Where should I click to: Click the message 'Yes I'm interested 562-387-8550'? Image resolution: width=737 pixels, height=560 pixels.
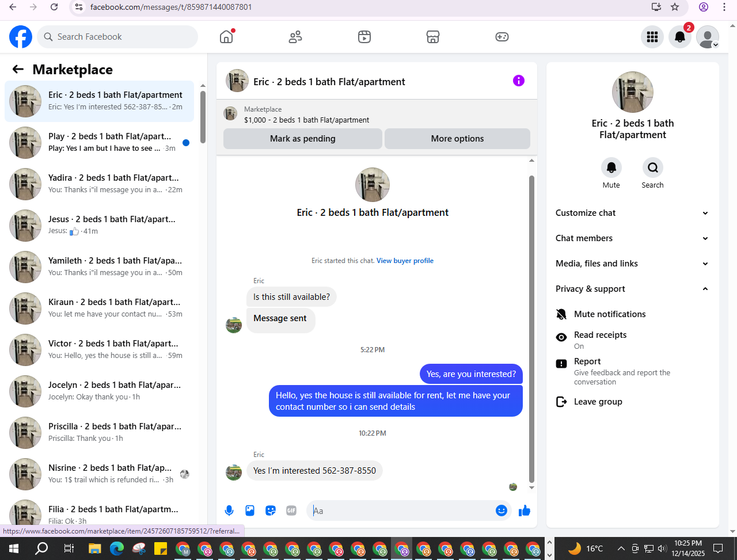click(314, 471)
